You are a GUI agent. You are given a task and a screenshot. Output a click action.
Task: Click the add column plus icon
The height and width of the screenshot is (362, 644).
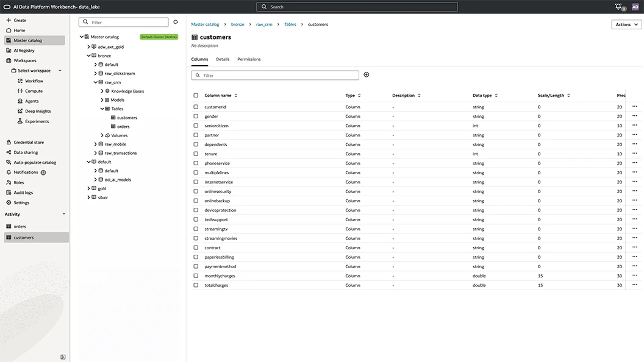tap(367, 75)
